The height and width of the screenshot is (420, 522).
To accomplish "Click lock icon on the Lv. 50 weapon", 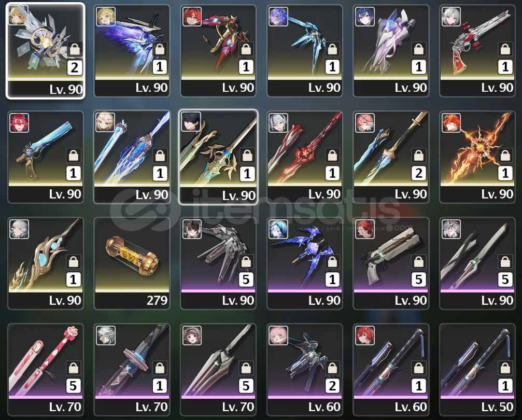I will click(x=505, y=368).
